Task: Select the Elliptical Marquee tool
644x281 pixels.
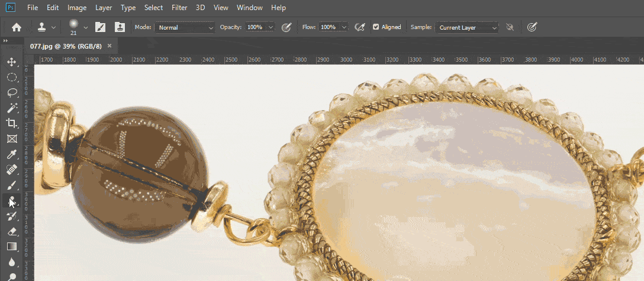Action: tap(11, 77)
